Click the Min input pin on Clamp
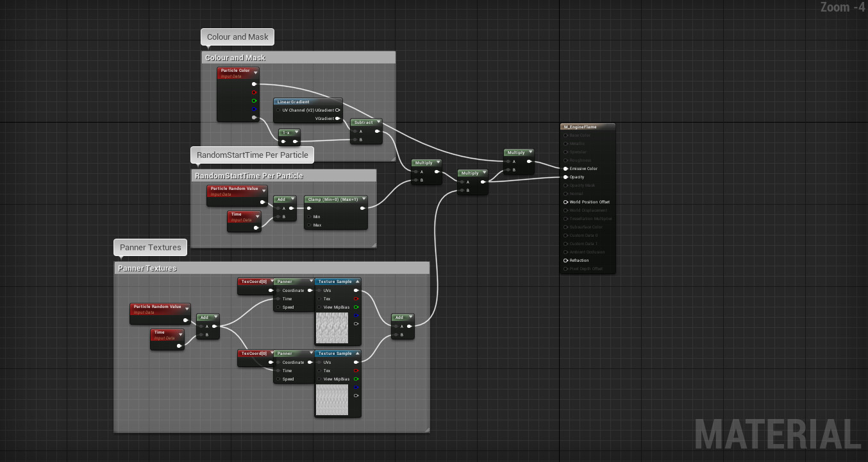 [308, 217]
